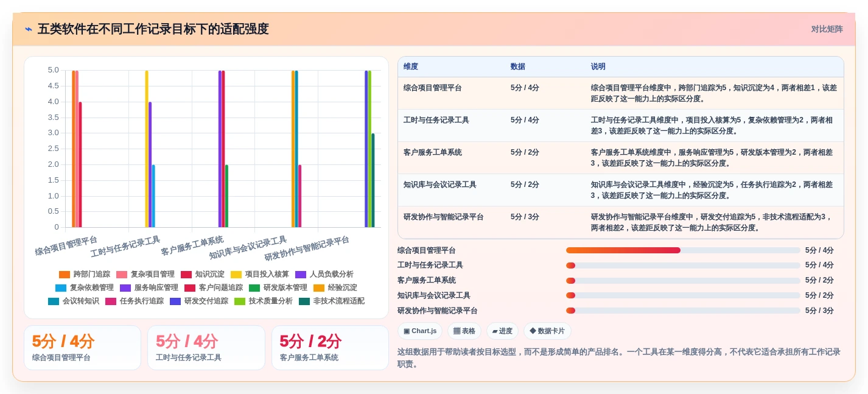Click the 数据 column header
Image resolution: width=868 pixels, height=394 pixels.
[x=518, y=67]
